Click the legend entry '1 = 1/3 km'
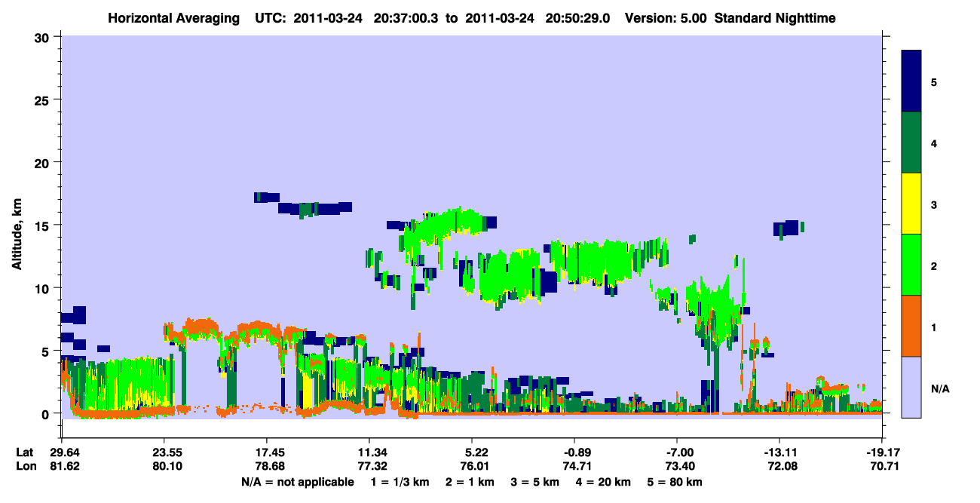The width and height of the screenshot is (980, 503). pyautogui.click(x=399, y=482)
